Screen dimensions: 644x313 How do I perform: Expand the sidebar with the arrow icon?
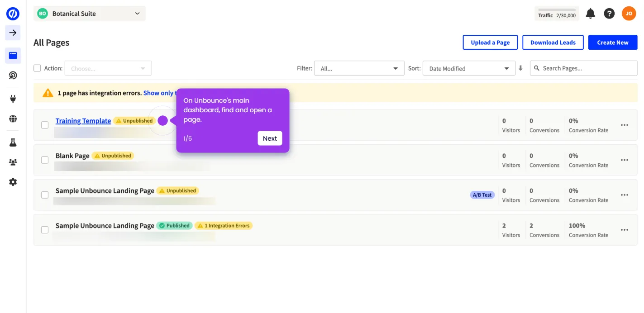click(x=13, y=33)
